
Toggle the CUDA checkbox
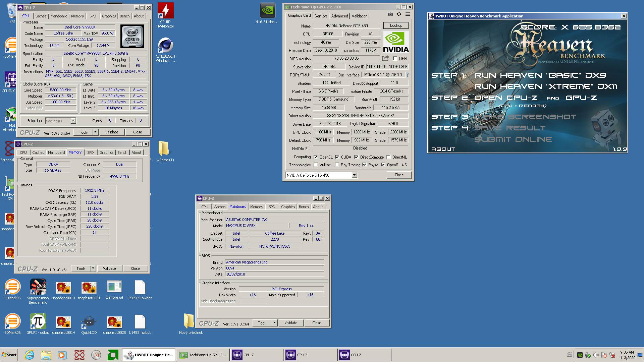point(337,157)
